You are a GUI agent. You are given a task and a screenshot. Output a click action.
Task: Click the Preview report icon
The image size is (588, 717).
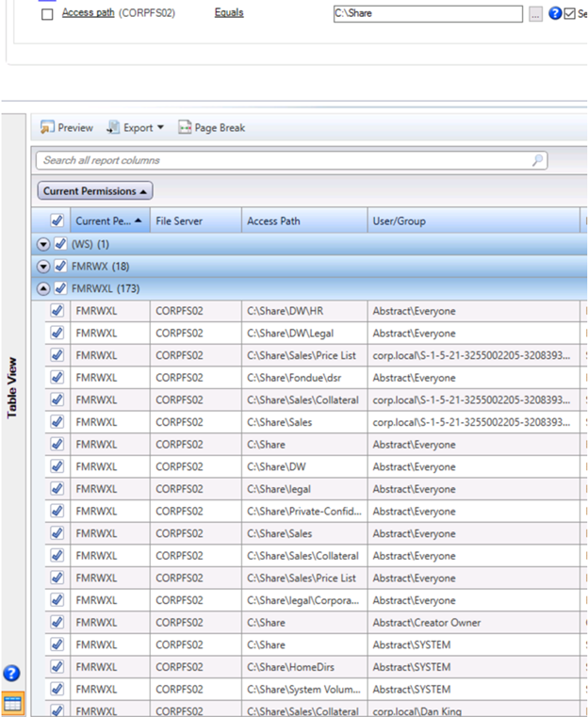click(x=47, y=127)
